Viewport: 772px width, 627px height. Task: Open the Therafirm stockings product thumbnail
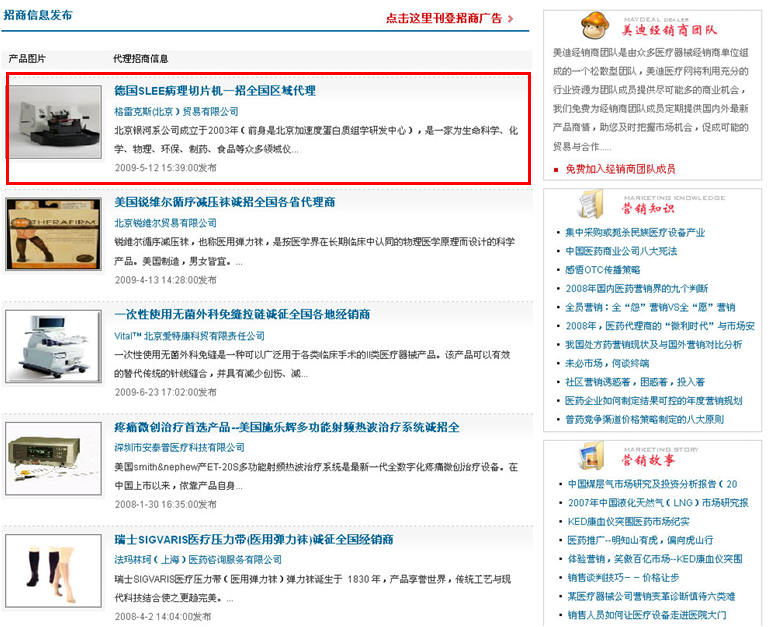(54, 234)
